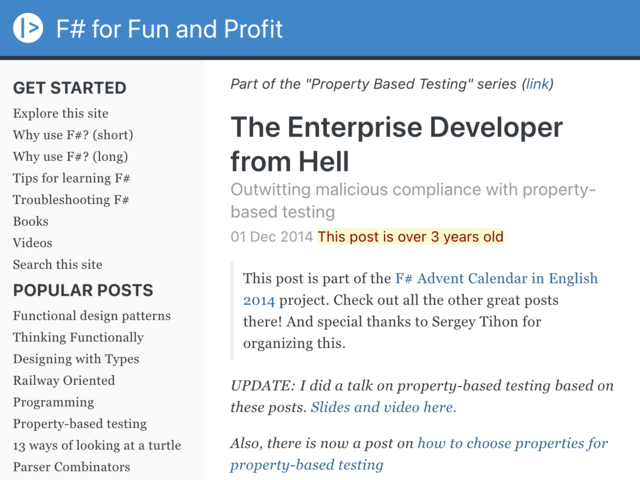Open the Property Based Testing series link
Screen dimensions: 640x480
[x=538, y=84]
